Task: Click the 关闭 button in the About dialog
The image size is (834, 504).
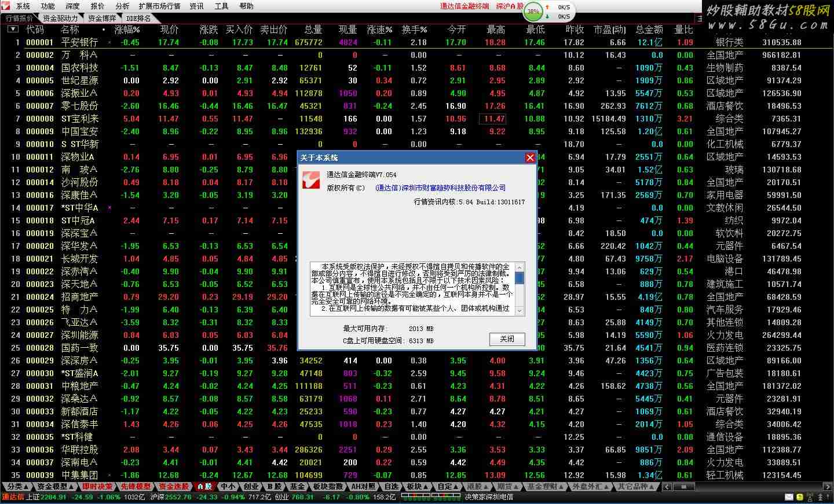Action: (507, 339)
